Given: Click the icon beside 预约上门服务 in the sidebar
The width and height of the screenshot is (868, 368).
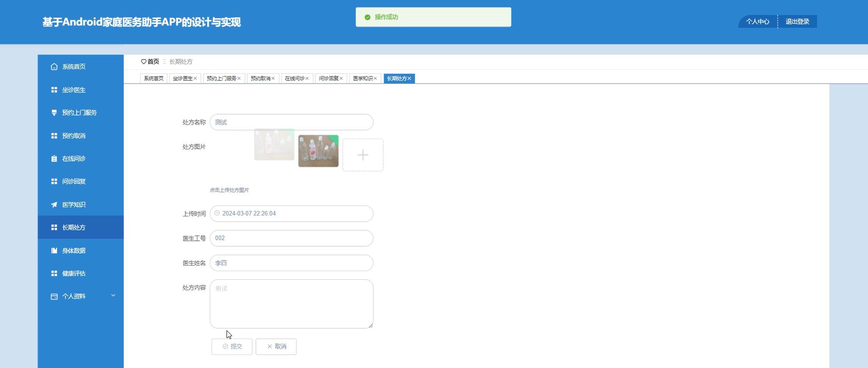Looking at the screenshot, I should tap(54, 113).
